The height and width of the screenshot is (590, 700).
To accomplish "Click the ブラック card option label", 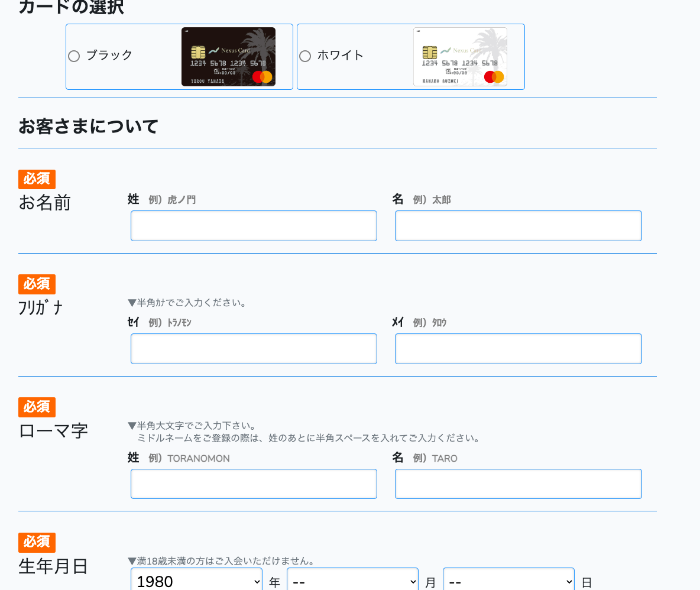I will pyautogui.click(x=109, y=56).
